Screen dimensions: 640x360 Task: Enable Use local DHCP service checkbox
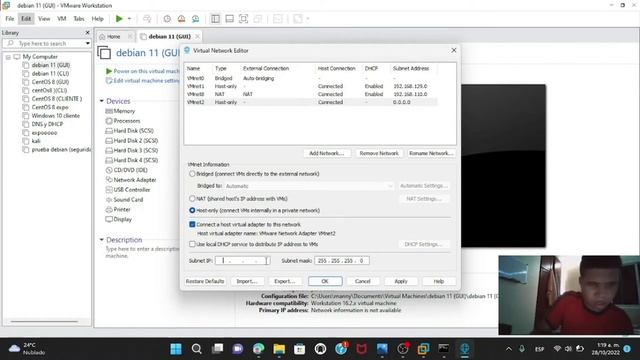coord(192,244)
